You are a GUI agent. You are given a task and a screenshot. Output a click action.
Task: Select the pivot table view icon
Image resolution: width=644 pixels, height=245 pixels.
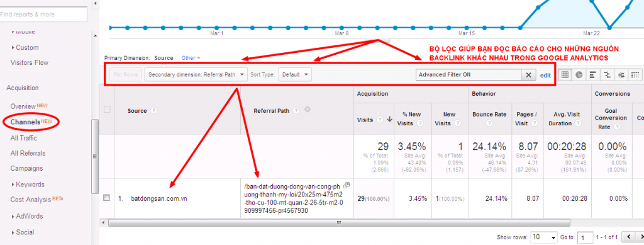(635, 75)
